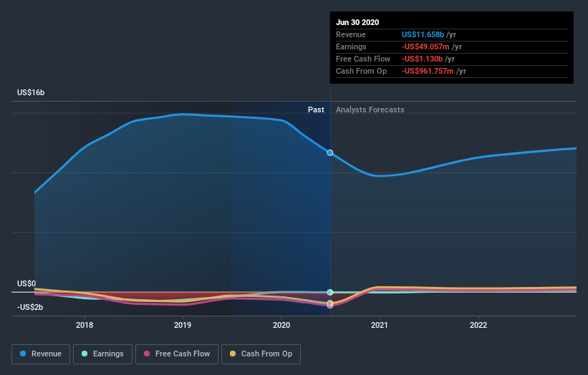Click the Revenue data point on Jun 30 2020
588x375 pixels.
(330, 153)
